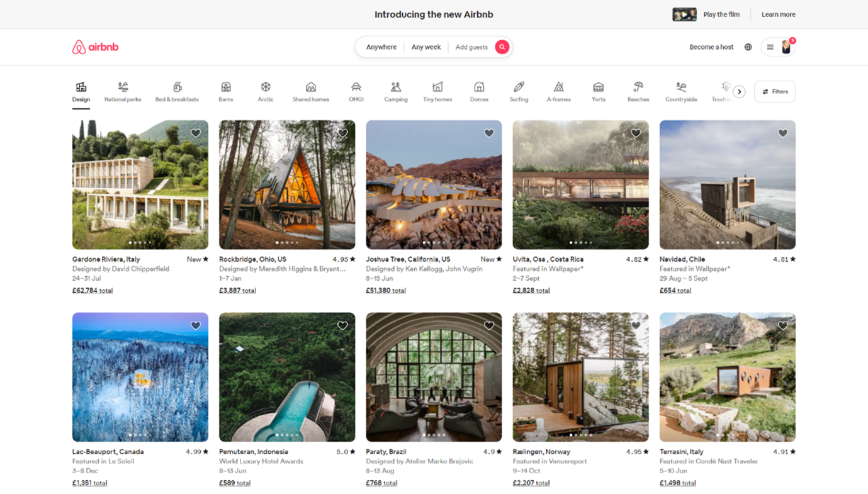Screen dimensions: 868x494
Task: Click the Learn more link
Action: point(779,14)
